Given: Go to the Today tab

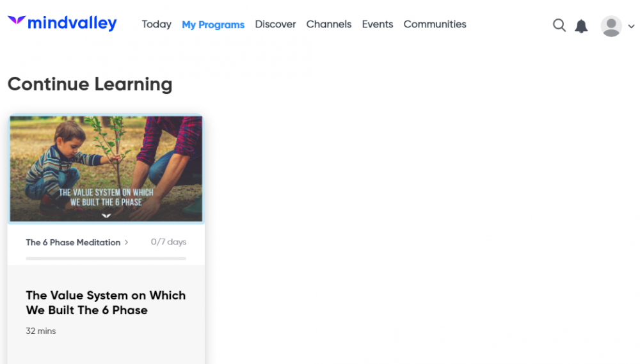Looking at the screenshot, I should coord(156,24).
